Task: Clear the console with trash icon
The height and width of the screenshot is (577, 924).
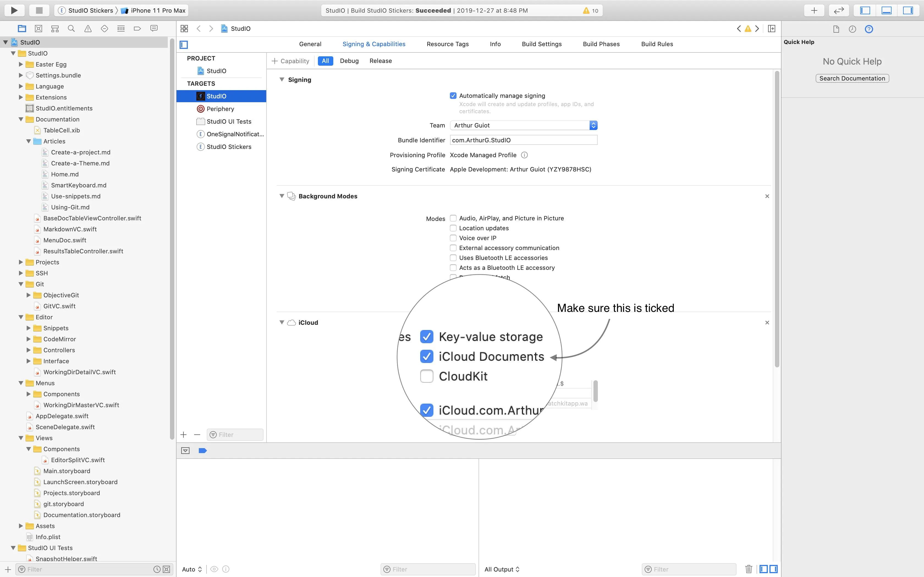Action: point(748,569)
